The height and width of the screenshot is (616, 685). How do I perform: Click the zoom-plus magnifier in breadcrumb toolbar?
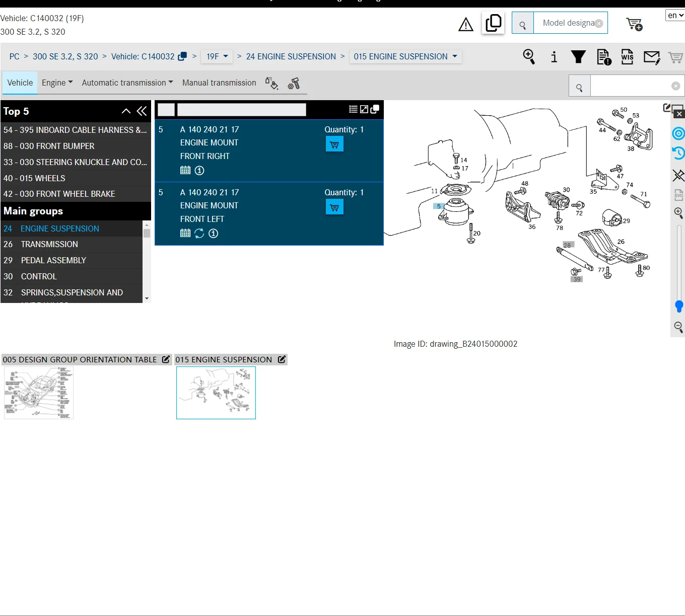(x=529, y=56)
